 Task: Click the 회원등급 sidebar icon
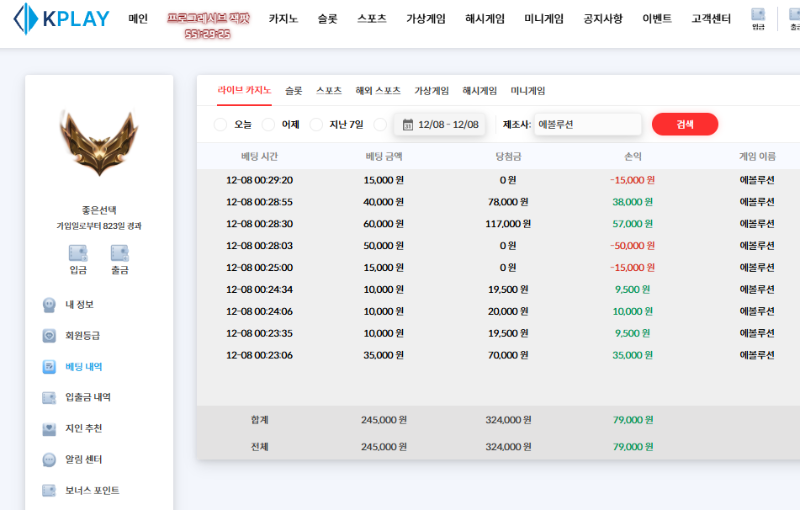click(49, 336)
